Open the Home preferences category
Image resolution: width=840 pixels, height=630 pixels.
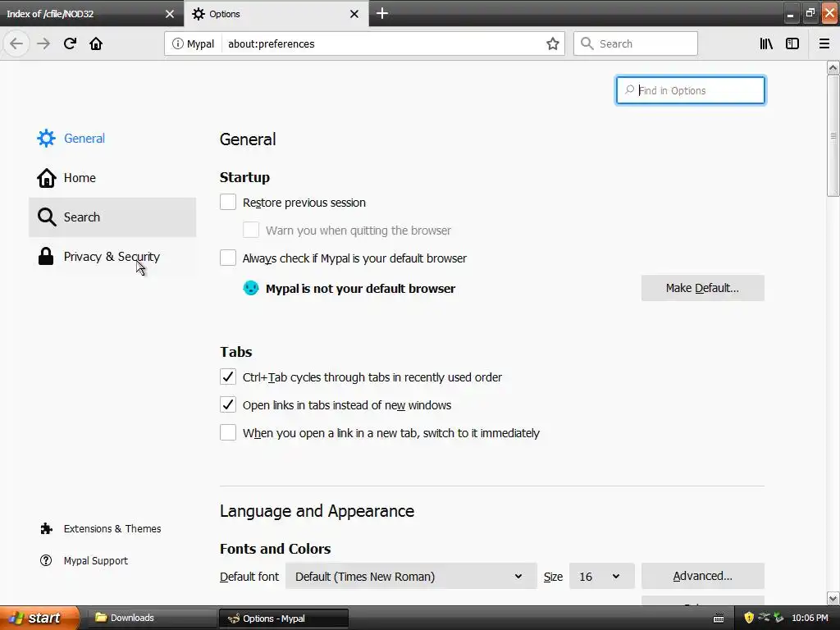click(112, 178)
